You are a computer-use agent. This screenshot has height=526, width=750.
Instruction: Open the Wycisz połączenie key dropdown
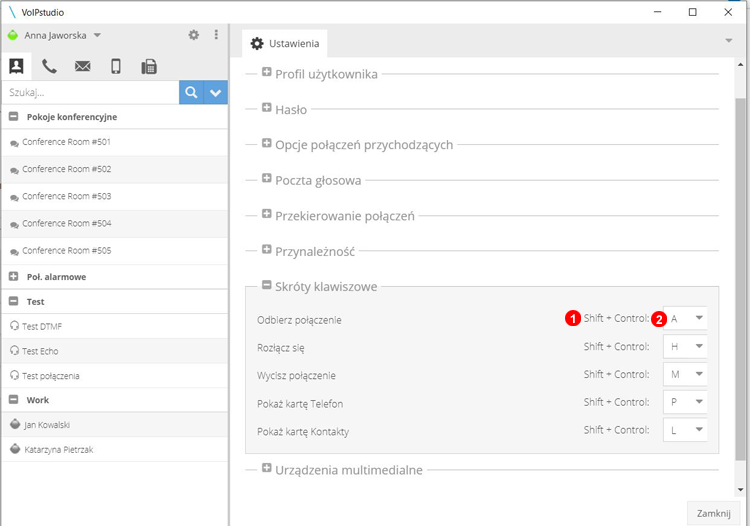coord(686,375)
